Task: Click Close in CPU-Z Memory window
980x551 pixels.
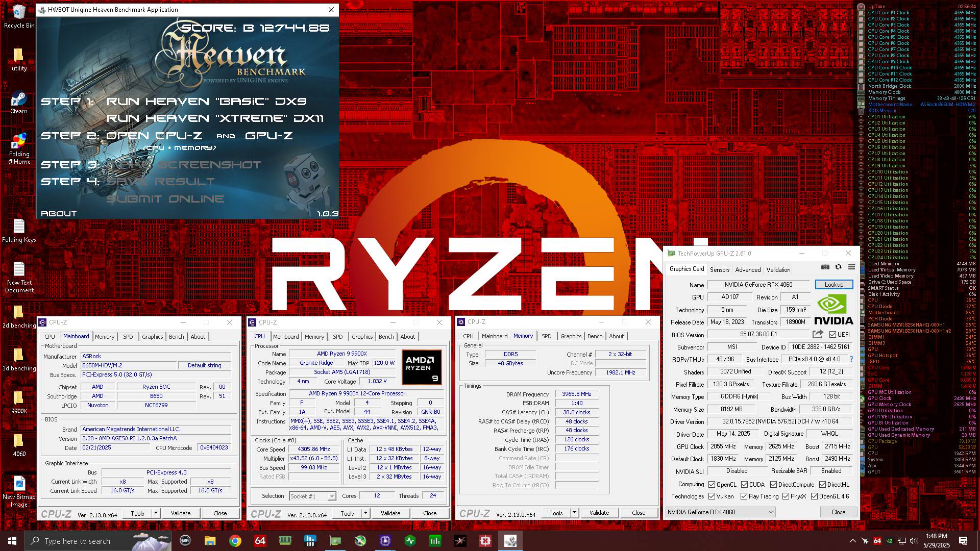Action: [639, 513]
